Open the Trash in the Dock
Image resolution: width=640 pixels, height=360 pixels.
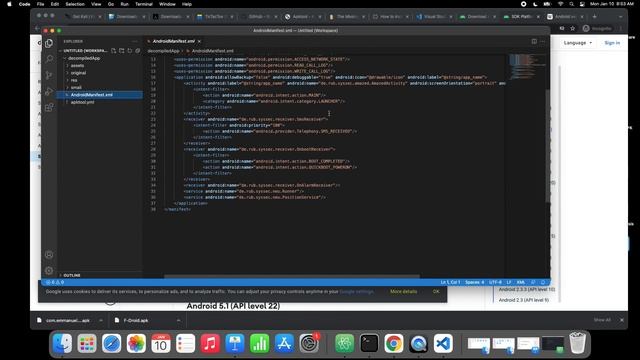click(578, 343)
